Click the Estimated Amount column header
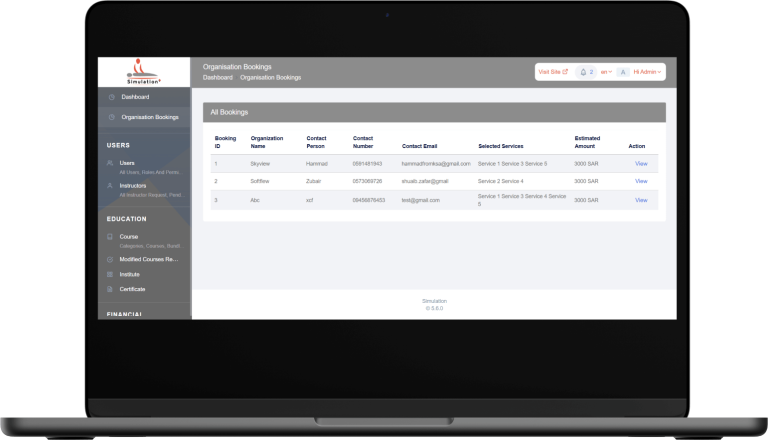768x440 pixels. pyautogui.click(x=587, y=142)
